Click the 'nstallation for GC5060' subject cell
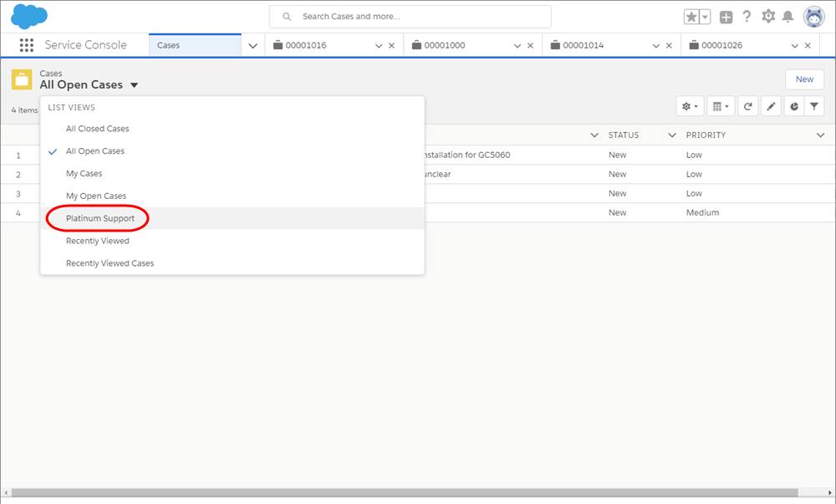 467,155
